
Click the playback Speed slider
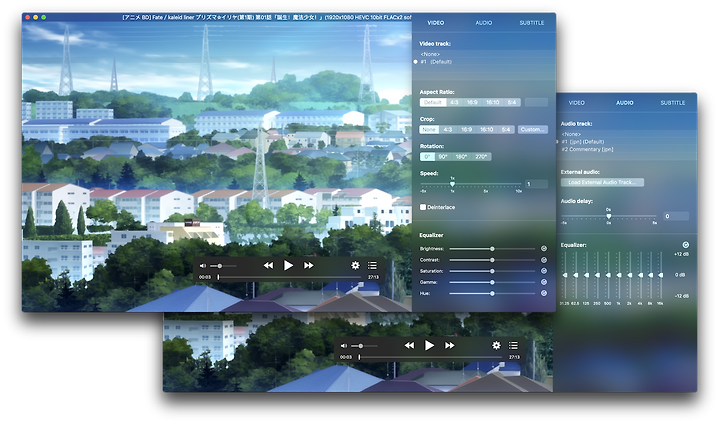471,184
